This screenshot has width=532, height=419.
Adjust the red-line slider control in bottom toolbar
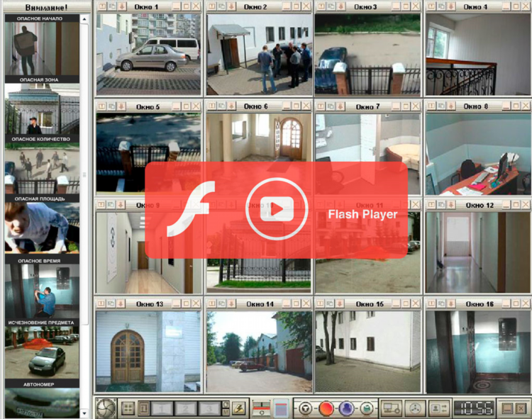[x=261, y=408]
